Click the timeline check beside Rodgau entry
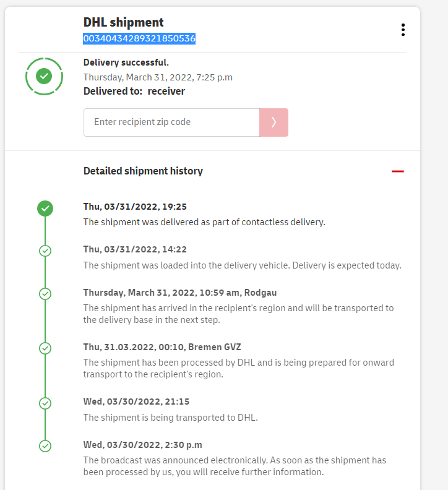The image size is (448, 490). pyautogui.click(x=45, y=293)
